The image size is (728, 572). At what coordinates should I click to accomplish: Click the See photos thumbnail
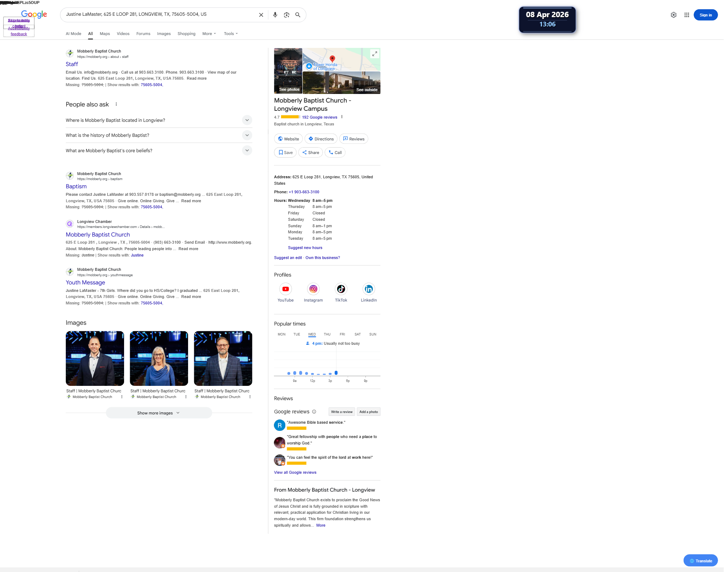(288, 71)
